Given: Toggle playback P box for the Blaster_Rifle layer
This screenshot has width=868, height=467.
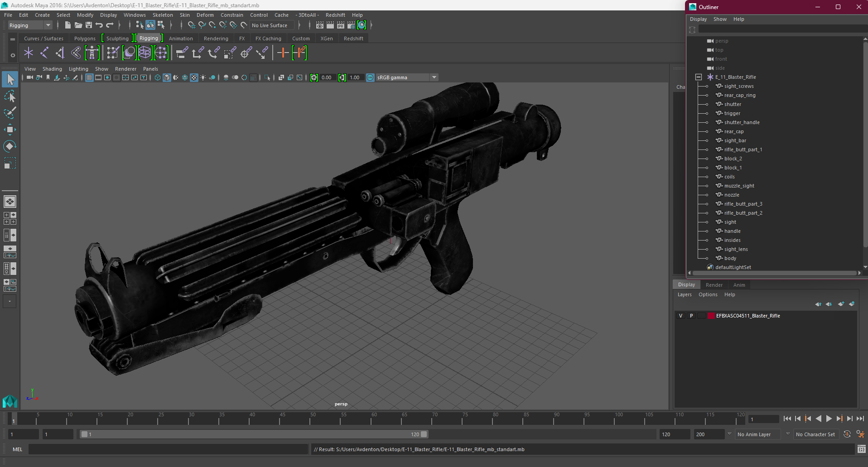Looking at the screenshot, I should (691, 316).
